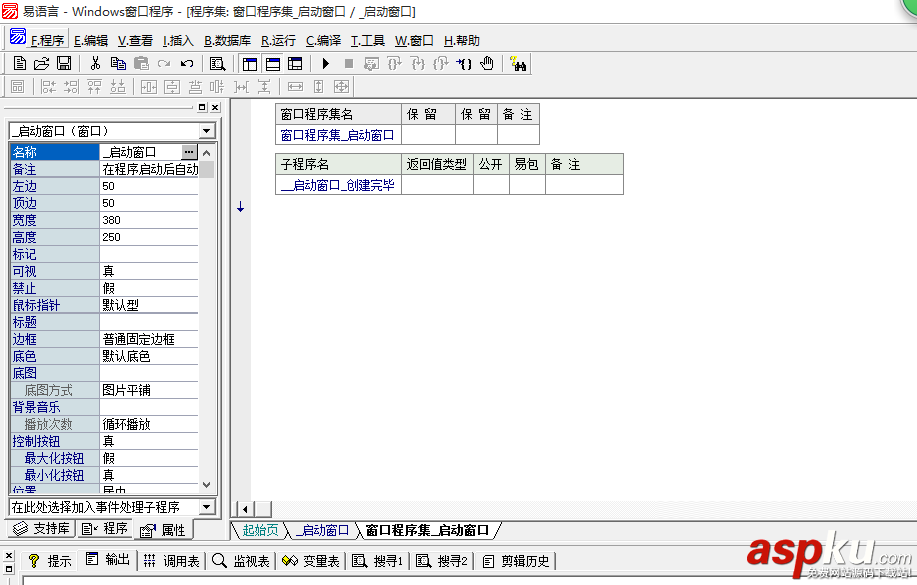Click the same-width horizontal arrows icon

click(x=295, y=87)
